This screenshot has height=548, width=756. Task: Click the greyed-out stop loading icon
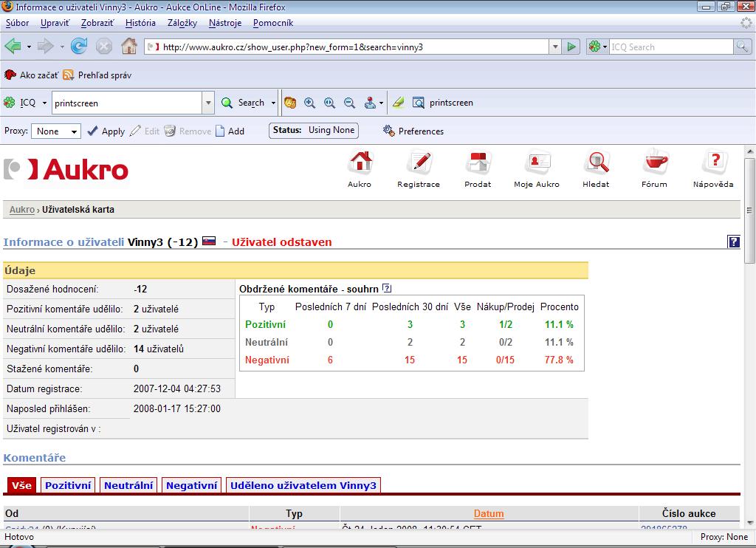point(103,47)
